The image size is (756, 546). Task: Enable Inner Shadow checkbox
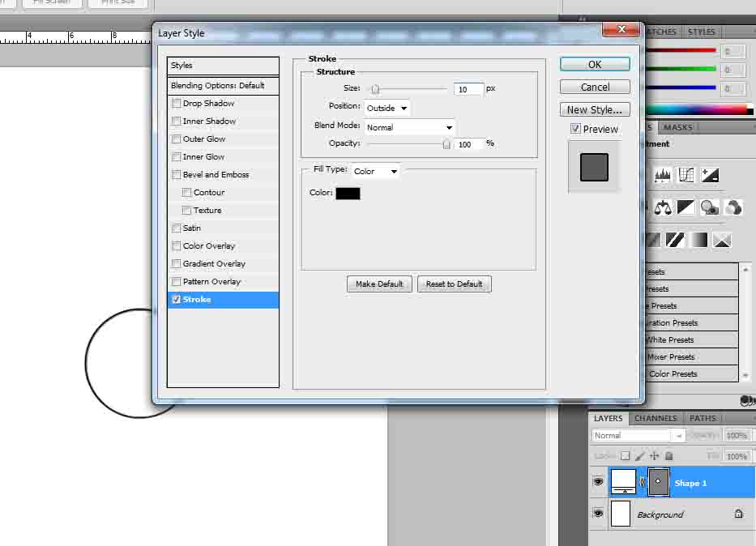click(177, 121)
